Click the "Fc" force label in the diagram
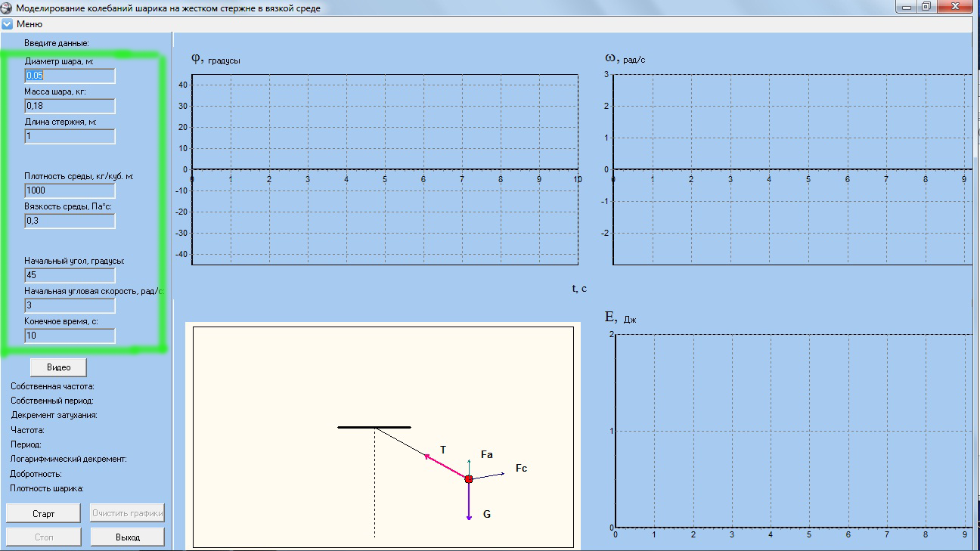Image resolution: width=980 pixels, height=551 pixels. [x=521, y=469]
